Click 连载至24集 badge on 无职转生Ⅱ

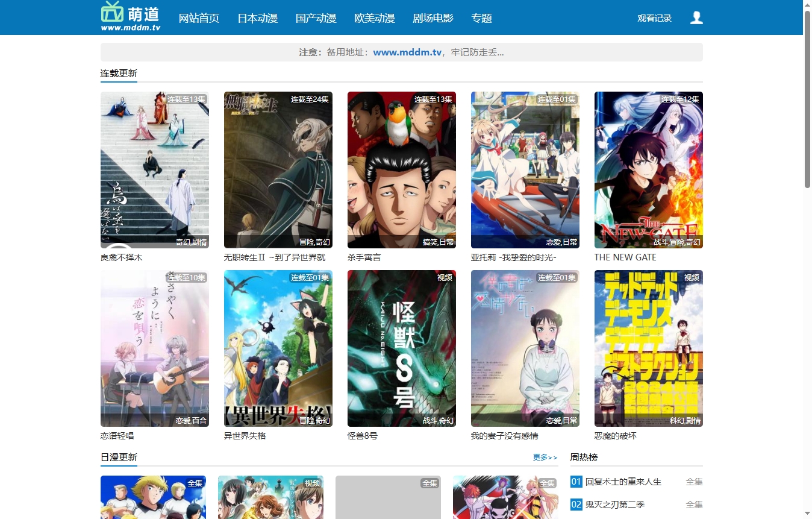tap(310, 99)
